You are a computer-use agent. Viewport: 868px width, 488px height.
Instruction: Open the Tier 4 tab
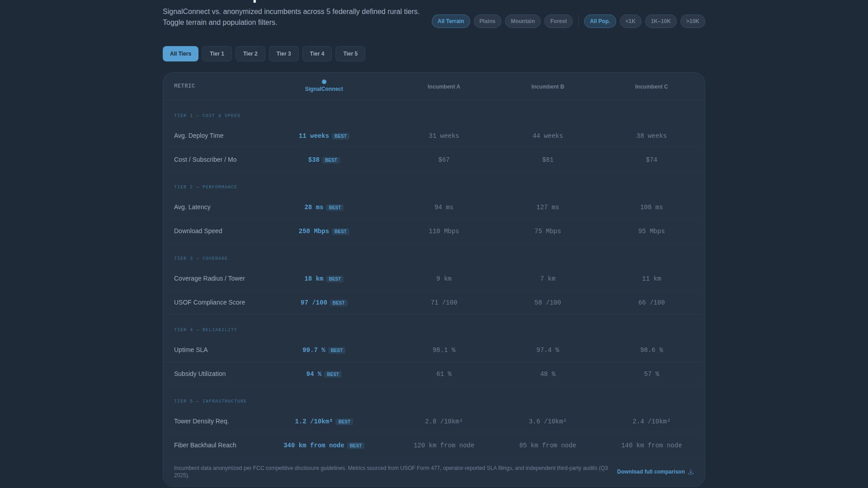(x=317, y=54)
